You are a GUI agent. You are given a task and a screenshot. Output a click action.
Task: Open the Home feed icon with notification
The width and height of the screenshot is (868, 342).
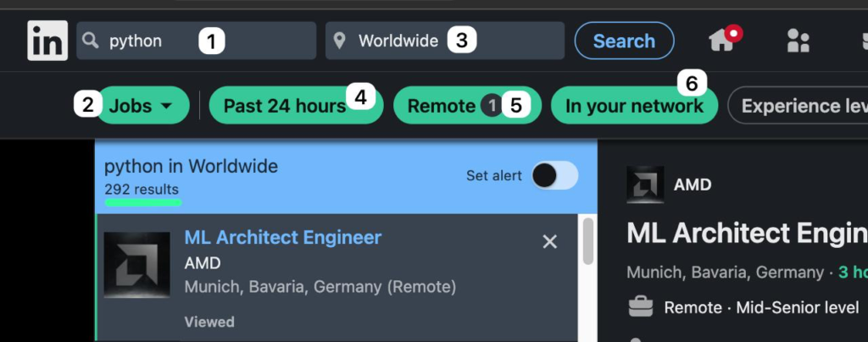tap(721, 41)
